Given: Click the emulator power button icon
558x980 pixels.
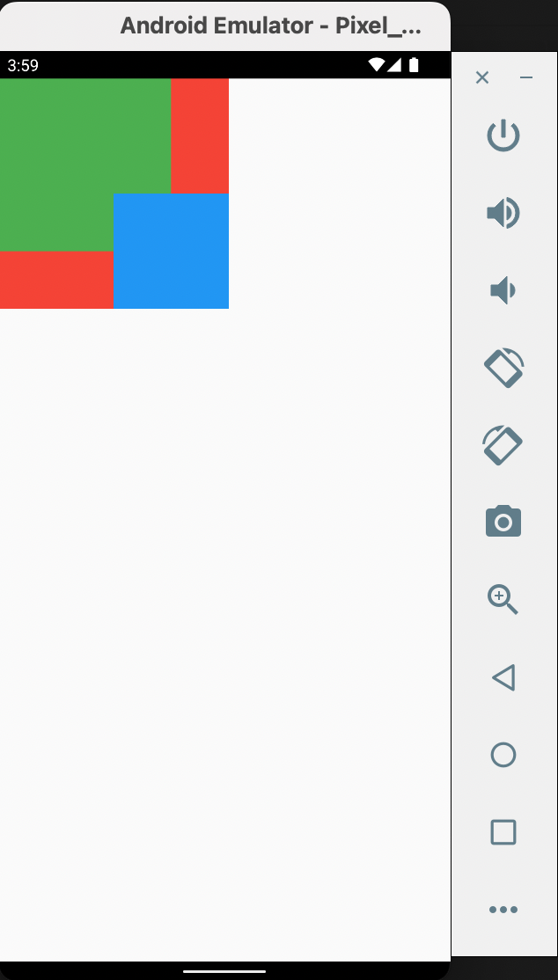Looking at the screenshot, I should pyautogui.click(x=503, y=136).
